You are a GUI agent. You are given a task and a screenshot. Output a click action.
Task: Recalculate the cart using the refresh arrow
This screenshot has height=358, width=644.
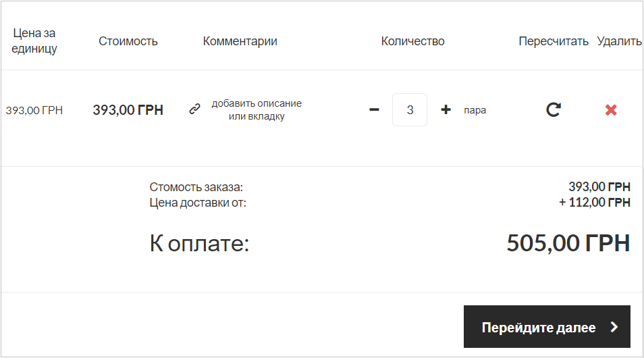(x=554, y=109)
